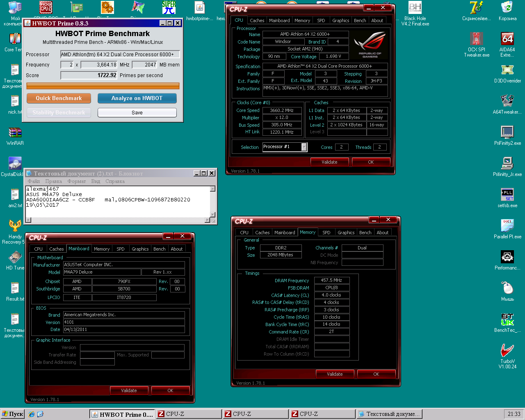Image resolution: width=525 pixels, height=420 pixels.
Task: Click Notepad vertical scrollbar down arrow
Action: tap(212, 215)
